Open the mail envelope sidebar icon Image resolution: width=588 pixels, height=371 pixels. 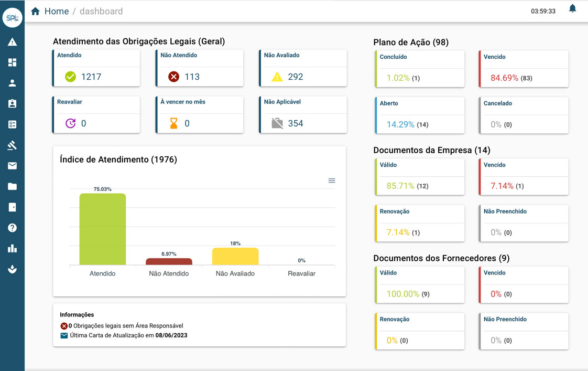pos(13,166)
